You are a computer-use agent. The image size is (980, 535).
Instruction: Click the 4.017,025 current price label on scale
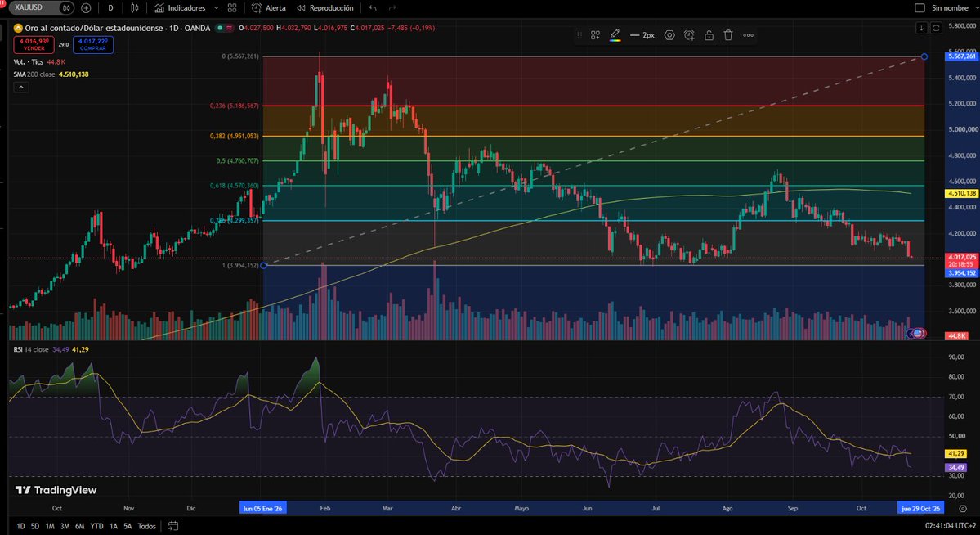pos(962,257)
